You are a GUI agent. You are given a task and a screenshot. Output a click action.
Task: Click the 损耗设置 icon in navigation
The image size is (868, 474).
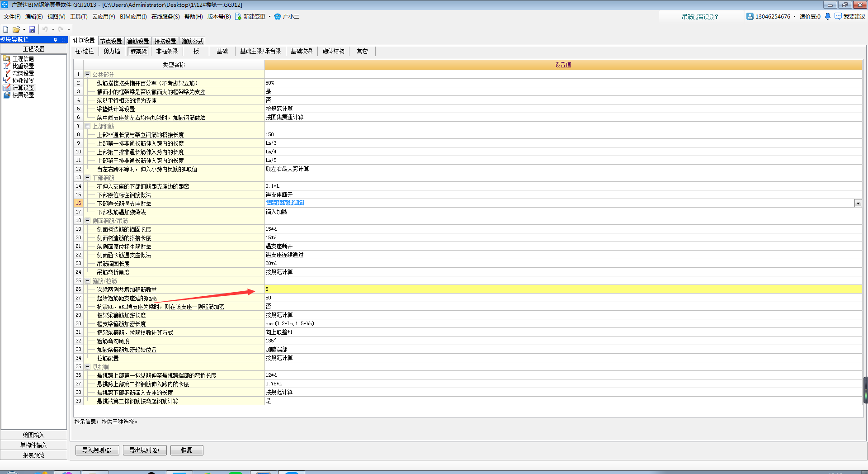(x=7, y=81)
